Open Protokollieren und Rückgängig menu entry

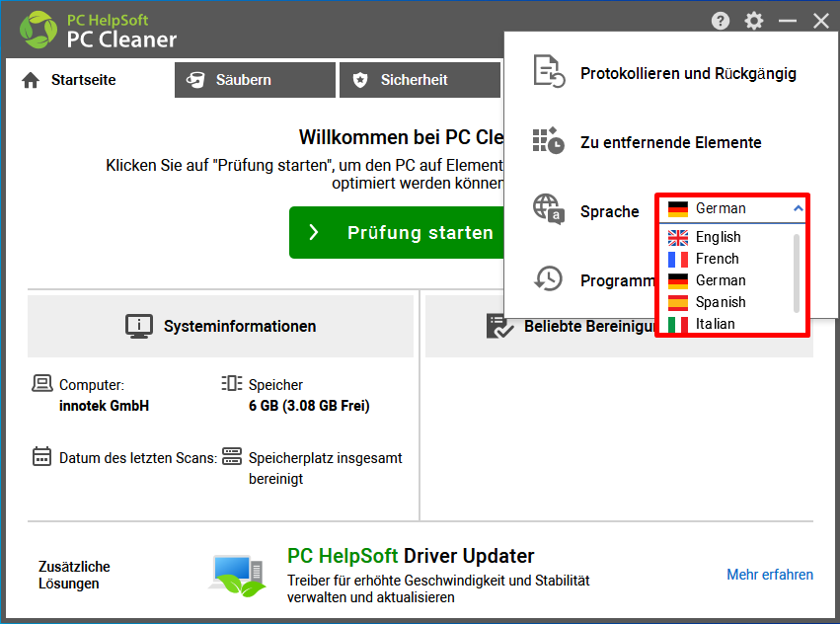click(x=664, y=73)
